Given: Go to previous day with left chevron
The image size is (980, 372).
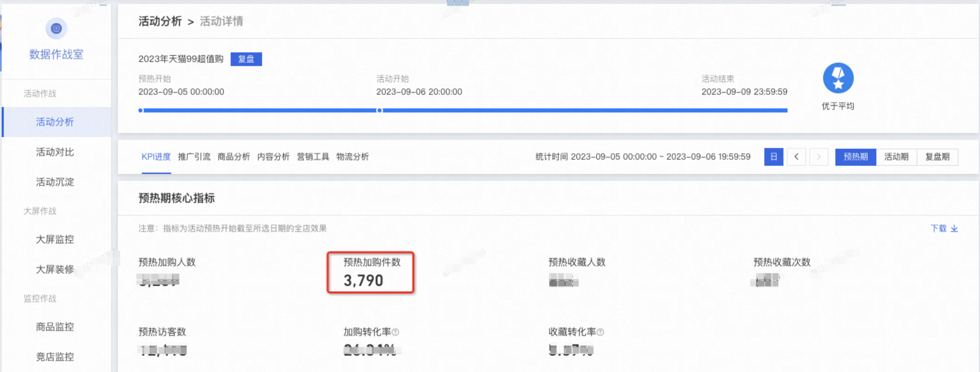Looking at the screenshot, I should (796, 157).
